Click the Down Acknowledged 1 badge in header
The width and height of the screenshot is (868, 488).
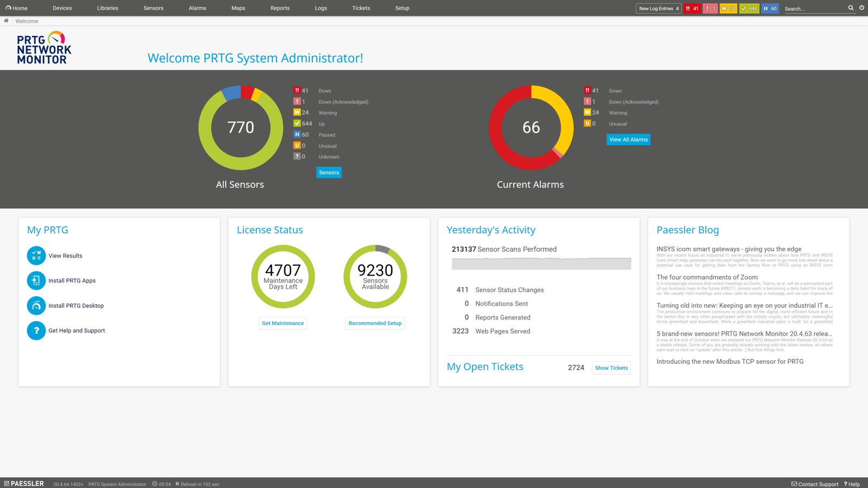point(710,9)
